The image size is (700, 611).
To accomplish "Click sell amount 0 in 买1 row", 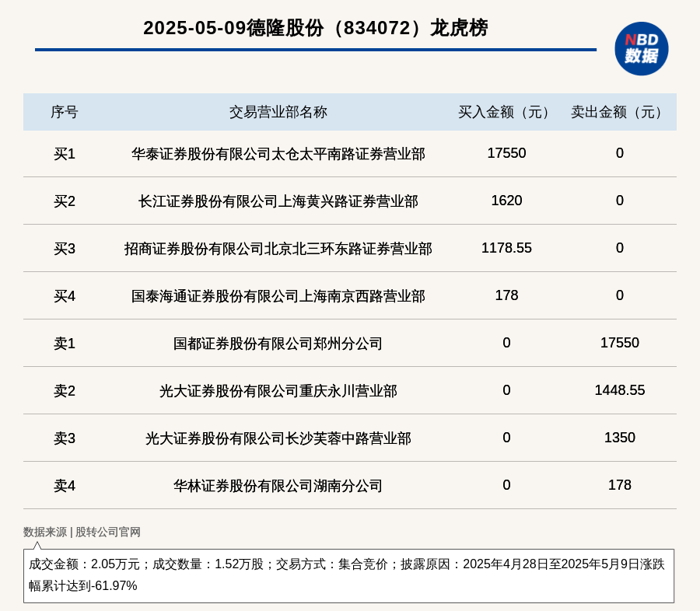I will point(620,153).
